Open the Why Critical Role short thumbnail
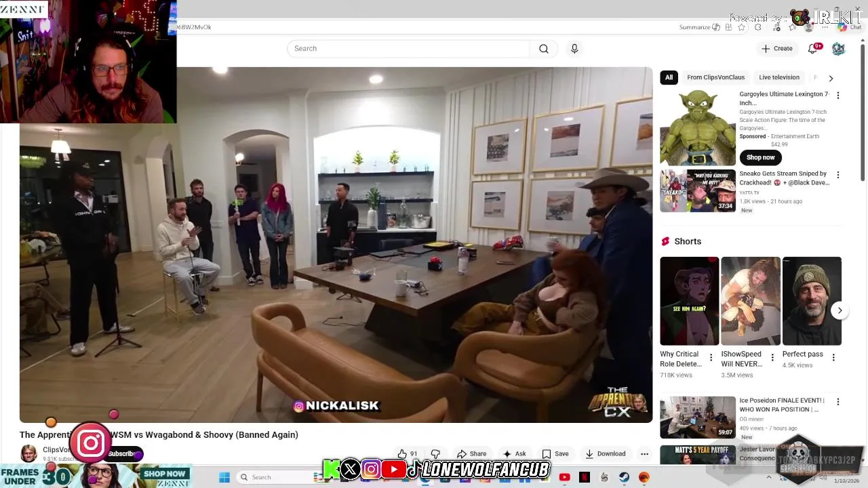The image size is (868, 488). pyautogui.click(x=689, y=301)
